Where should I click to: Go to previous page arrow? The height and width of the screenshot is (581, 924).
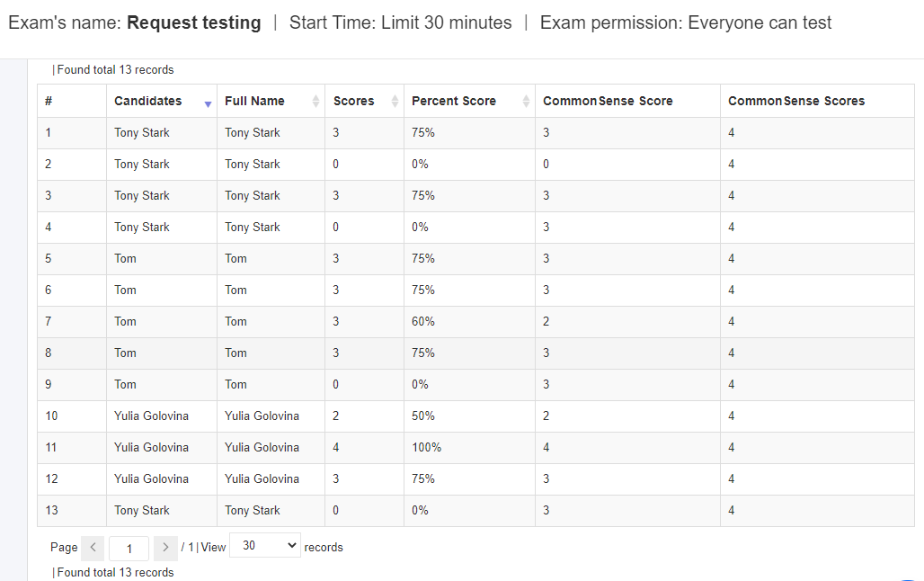pos(93,548)
